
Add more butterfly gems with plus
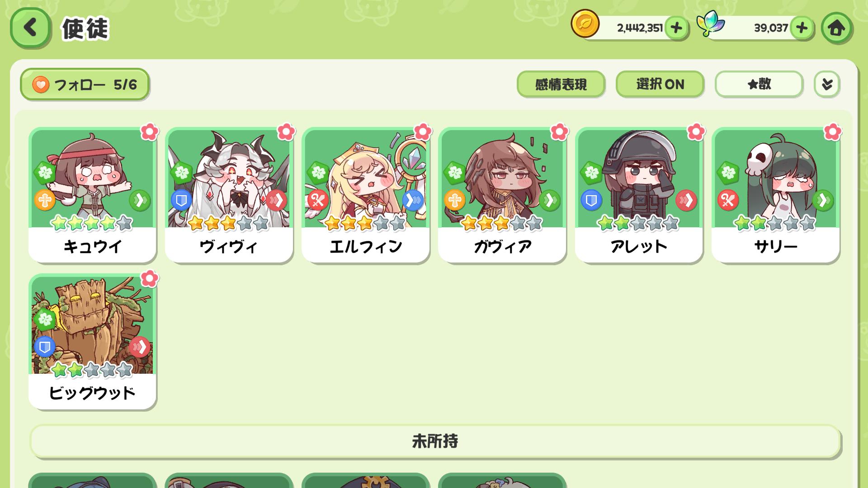802,28
